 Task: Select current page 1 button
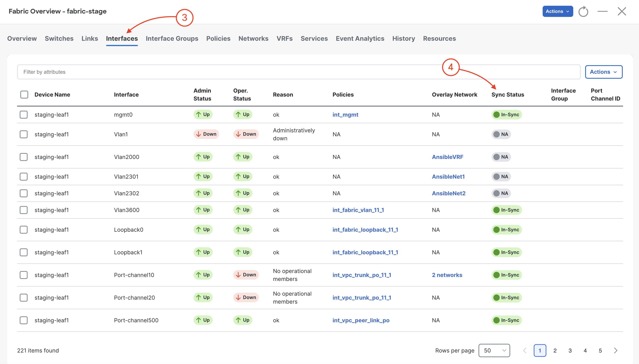click(540, 350)
